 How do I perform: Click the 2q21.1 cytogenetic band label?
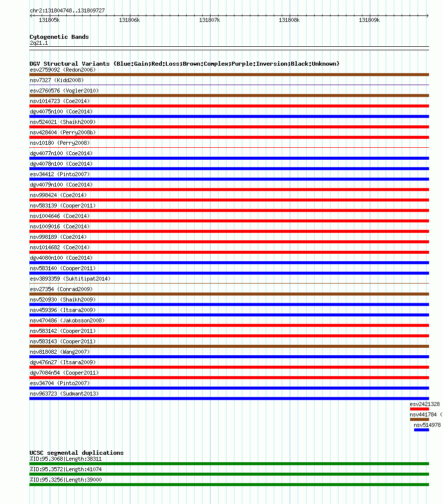[x=39, y=43]
